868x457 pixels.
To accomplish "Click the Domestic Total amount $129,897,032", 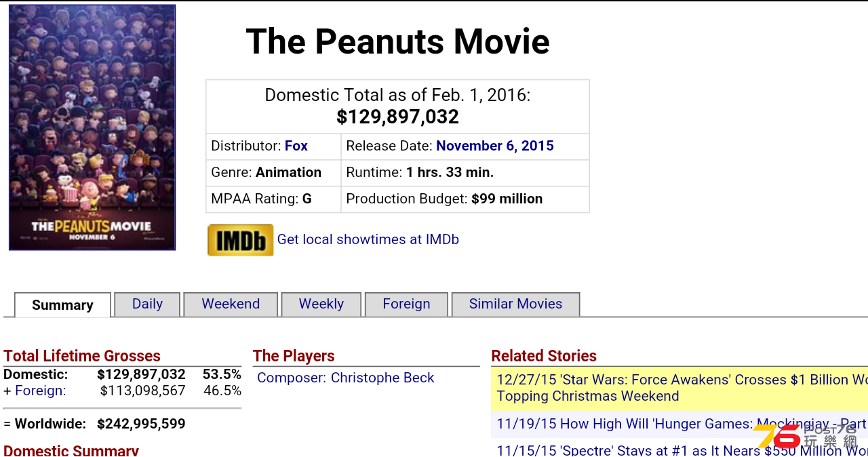I will pos(397,117).
